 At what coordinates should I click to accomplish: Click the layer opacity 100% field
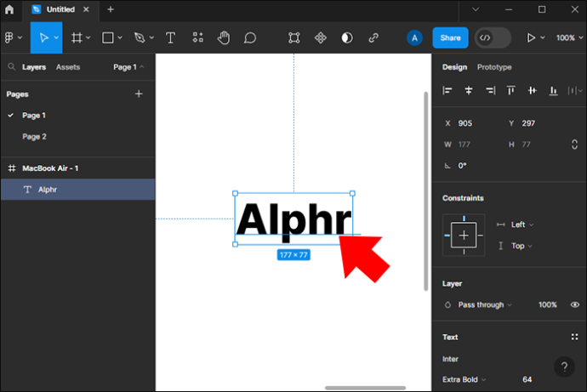tap(547, 305)
